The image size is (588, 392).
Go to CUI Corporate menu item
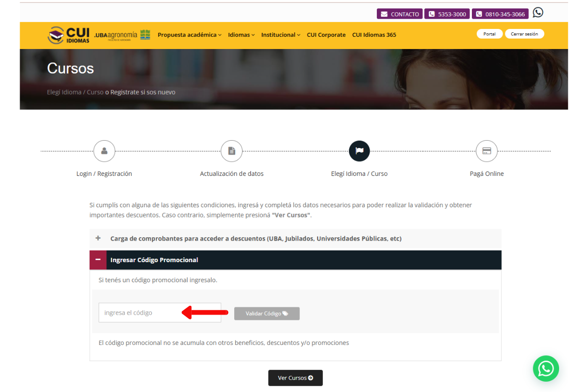326,35
